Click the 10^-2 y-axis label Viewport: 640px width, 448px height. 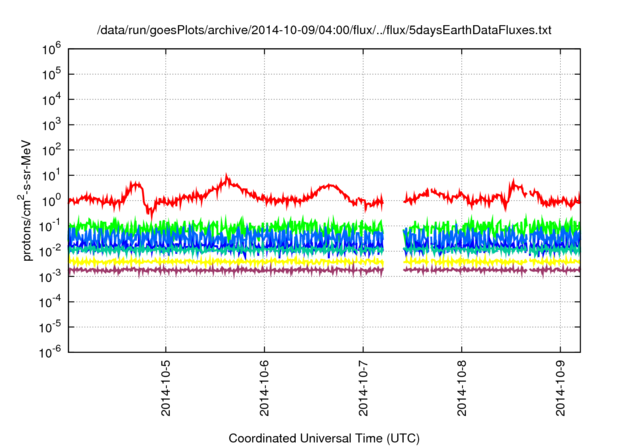(50, 253)
